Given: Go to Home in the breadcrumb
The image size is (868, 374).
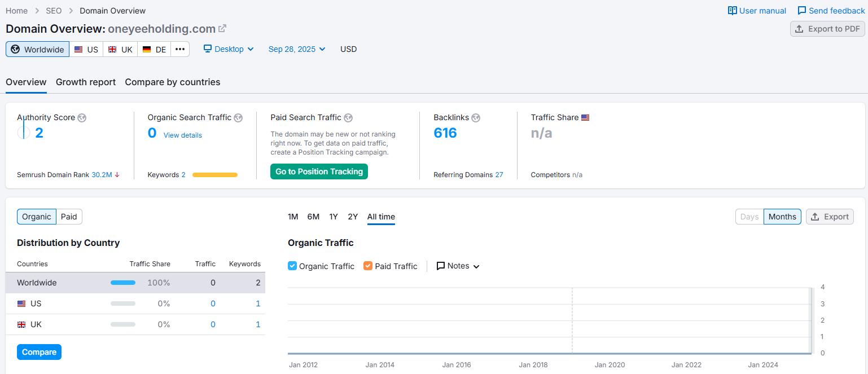Looking at the screenshot, I should [16, 11].
